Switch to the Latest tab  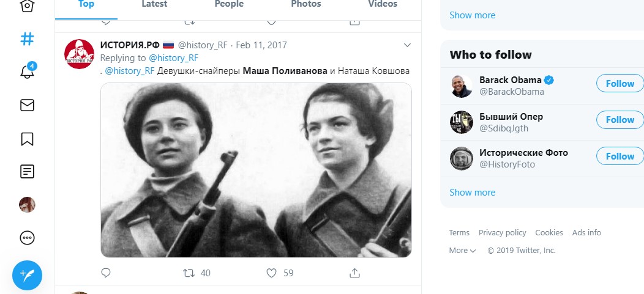[154, 4]
